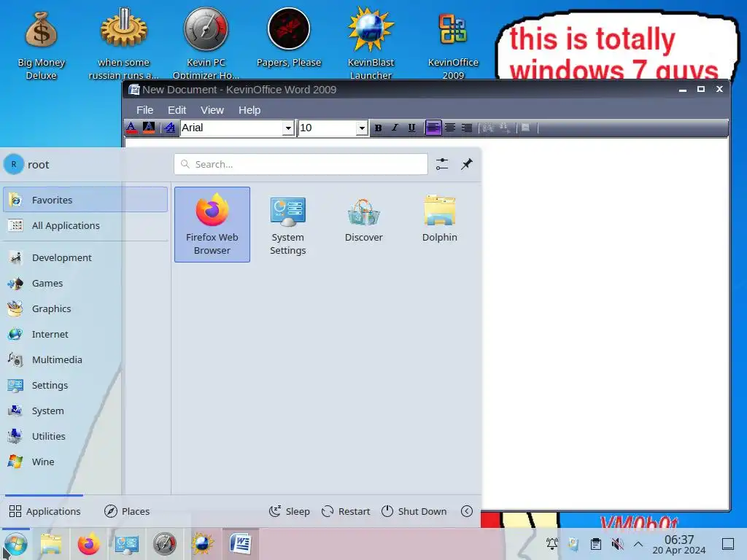Align text right in the Word toolbar
The width and height of the screenshot is (747, 560).
click(467, 128)
